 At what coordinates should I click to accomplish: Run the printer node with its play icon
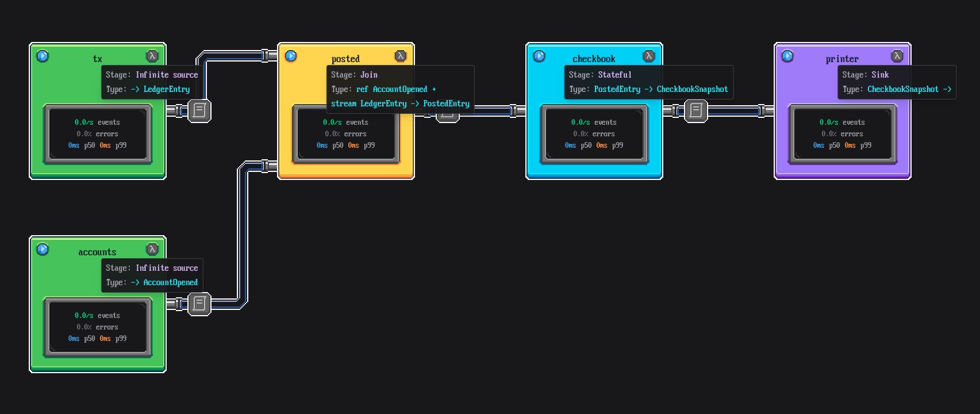tap(787, 56)
